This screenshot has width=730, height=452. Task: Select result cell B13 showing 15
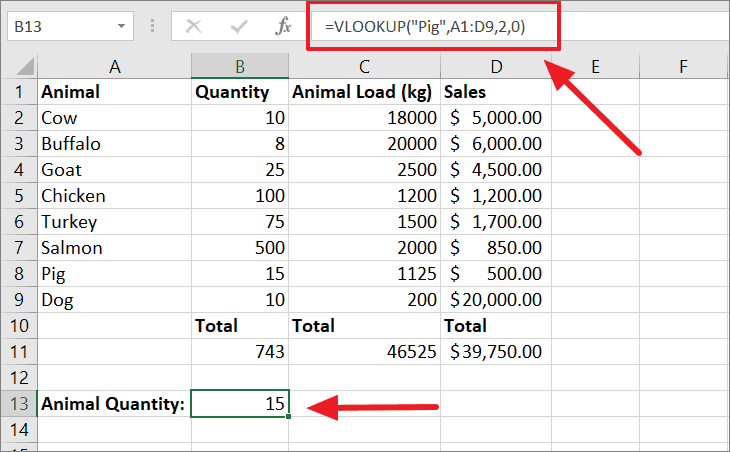[240, 404]
